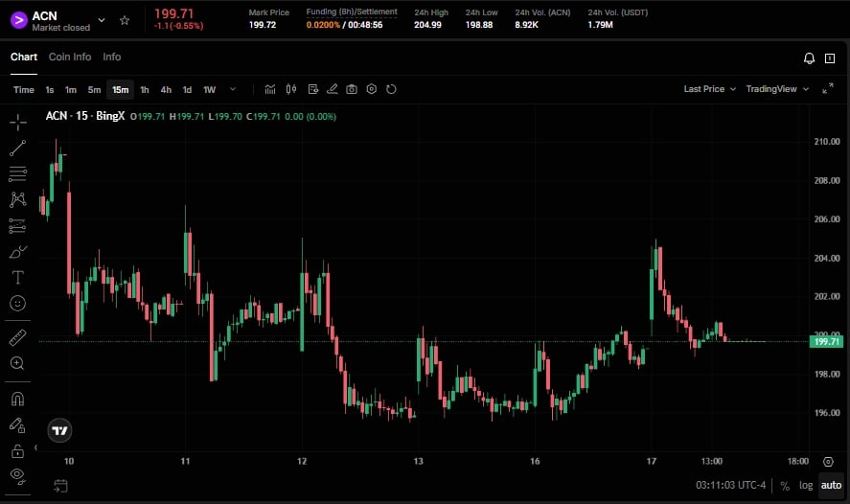The width and height of the screenshot is (850, 504).
Task: Toggle the log scale option
Action: click(806, 486)
